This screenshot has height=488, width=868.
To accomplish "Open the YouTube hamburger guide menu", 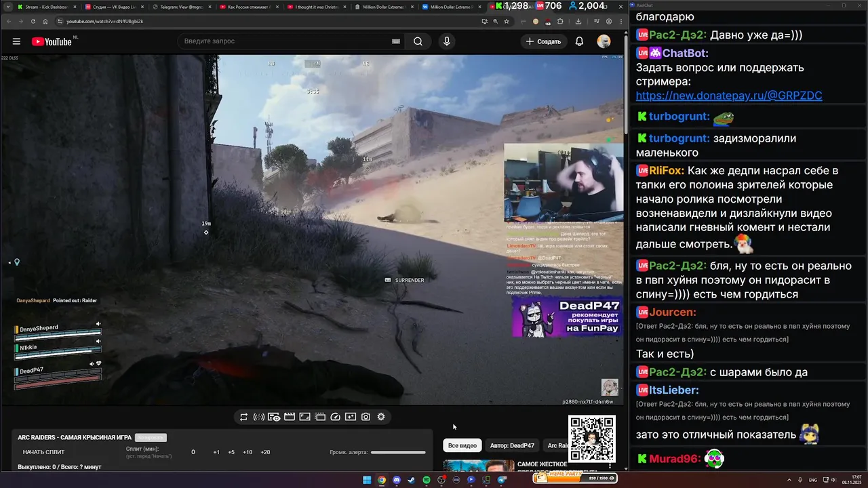I will [x=16, y=41].
